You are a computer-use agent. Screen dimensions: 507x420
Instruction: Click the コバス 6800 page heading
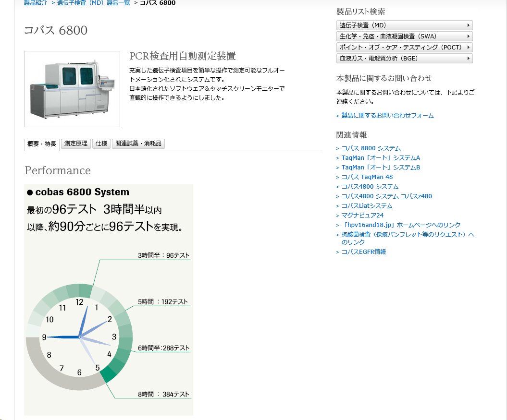click(x=56, y=30)
